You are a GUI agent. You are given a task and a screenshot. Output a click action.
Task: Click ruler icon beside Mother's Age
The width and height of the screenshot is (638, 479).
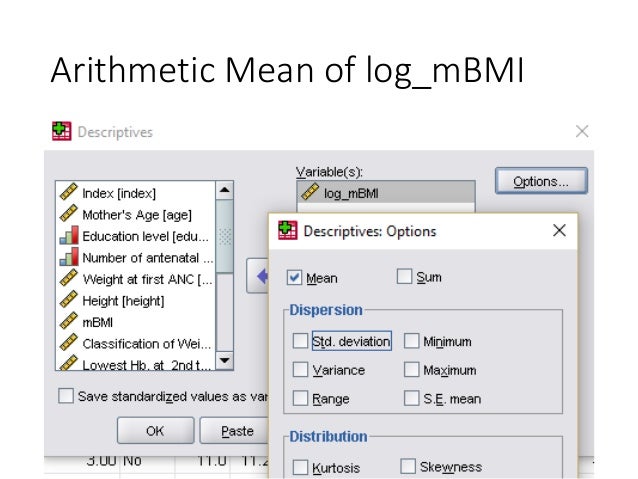click(68, 214)
